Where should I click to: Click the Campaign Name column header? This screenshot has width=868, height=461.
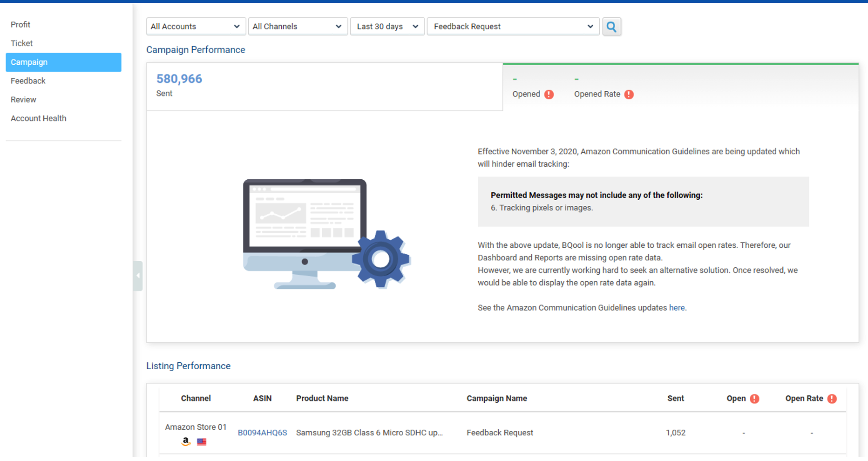pos(497,399)
